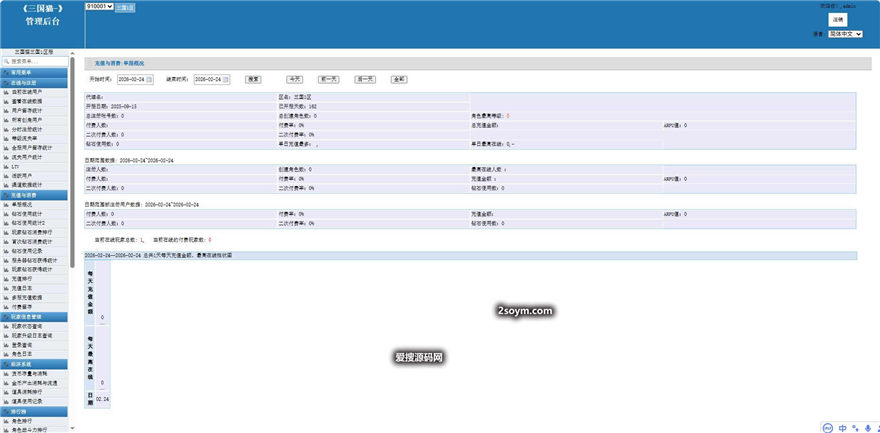Screen dimensions: 880x433
Task: Open the end date calendar picker icon
Action: coord(224,78)
